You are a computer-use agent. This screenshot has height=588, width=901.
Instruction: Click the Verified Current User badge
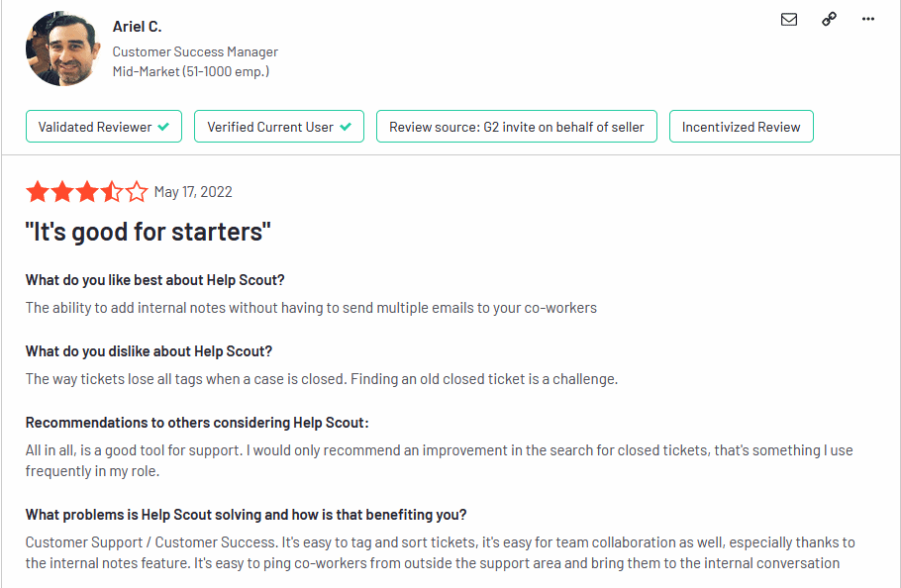click(x=279, y=127)
